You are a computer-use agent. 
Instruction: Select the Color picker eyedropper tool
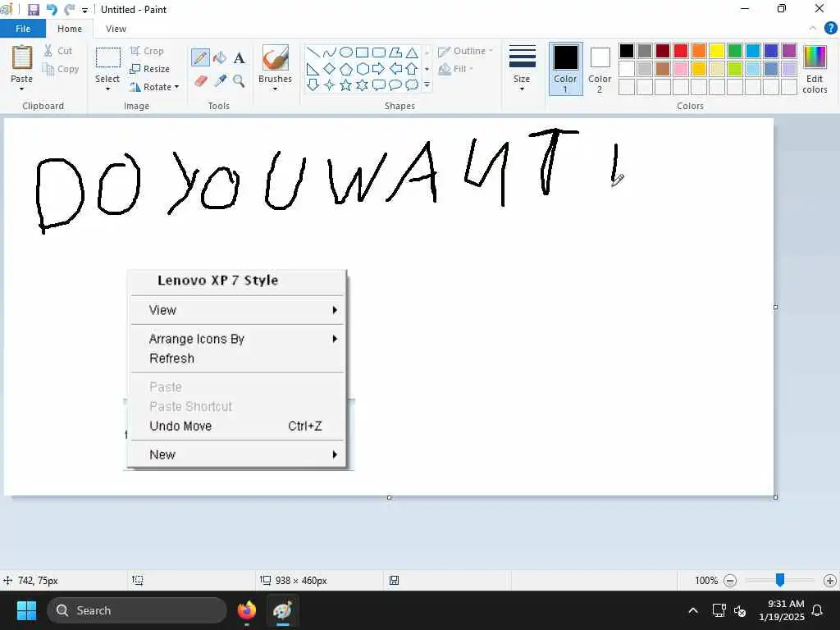pos(220,81)
